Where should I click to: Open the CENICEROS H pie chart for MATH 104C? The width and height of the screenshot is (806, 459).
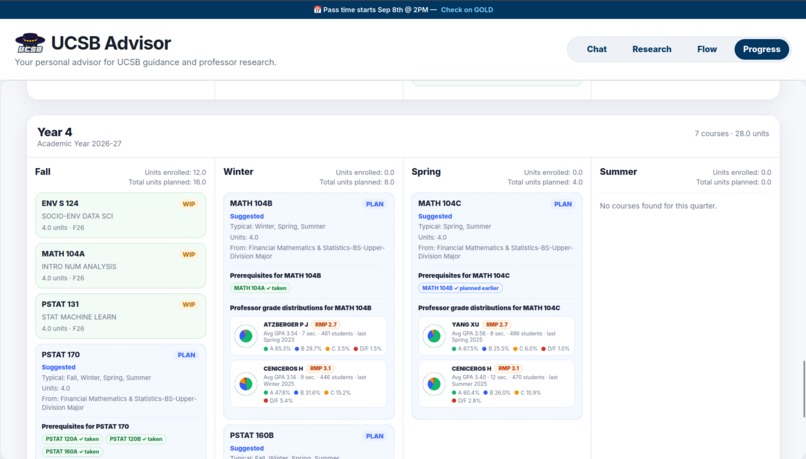click(434, 383)
